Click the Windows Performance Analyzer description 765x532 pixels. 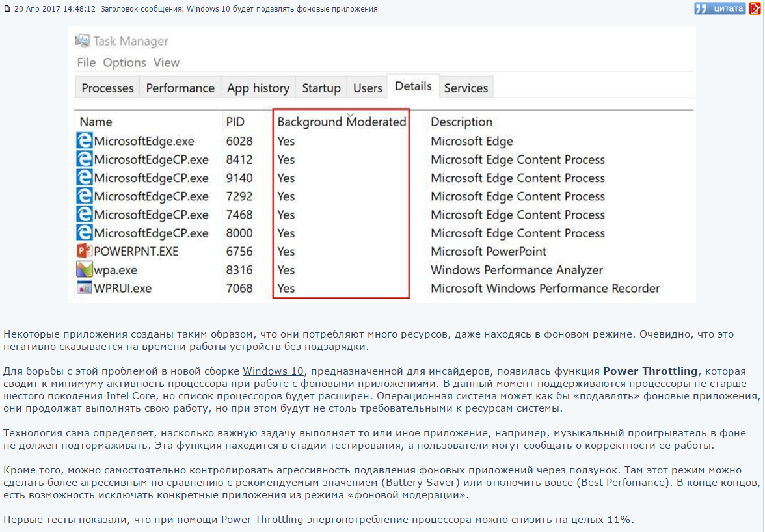click(x=517, y=270)
